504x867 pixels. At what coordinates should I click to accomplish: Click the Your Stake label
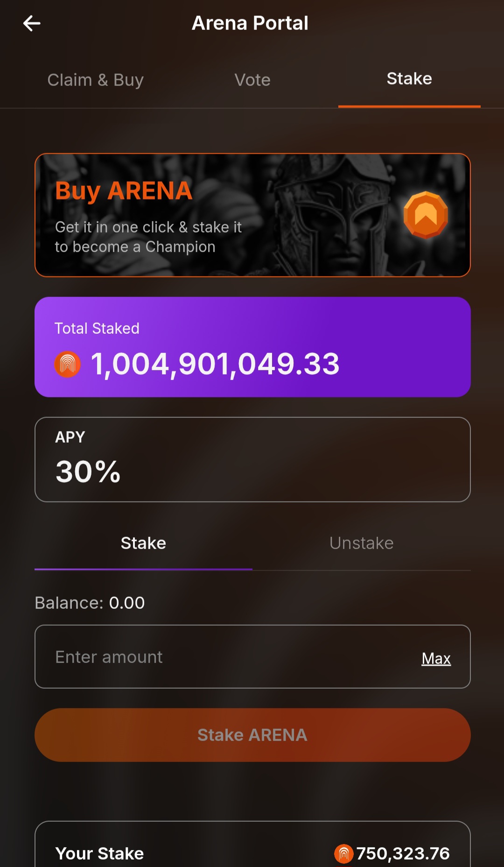[99, 853]
